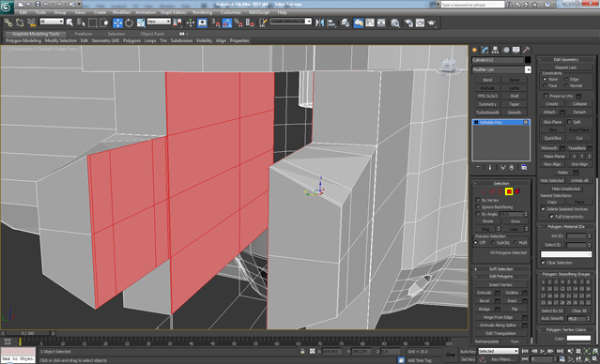The image size is (600, 364).
Task: Select the Edge constraint radio button
Action: coord(566,79)
